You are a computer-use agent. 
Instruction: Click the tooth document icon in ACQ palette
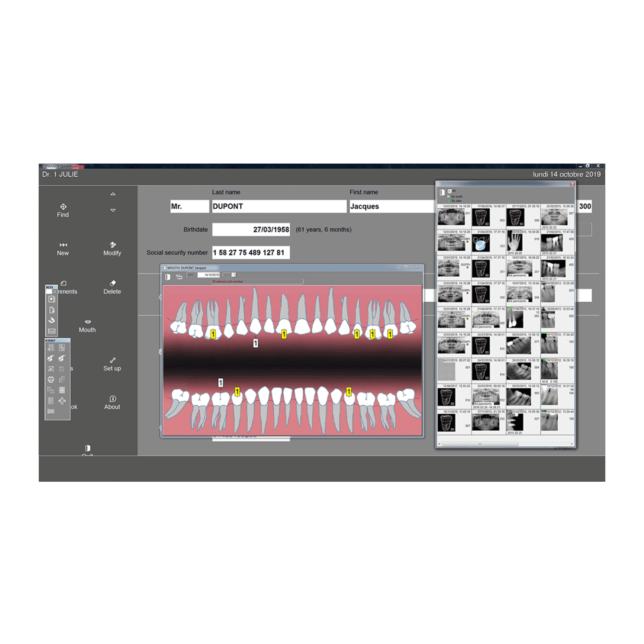point(52,299)
